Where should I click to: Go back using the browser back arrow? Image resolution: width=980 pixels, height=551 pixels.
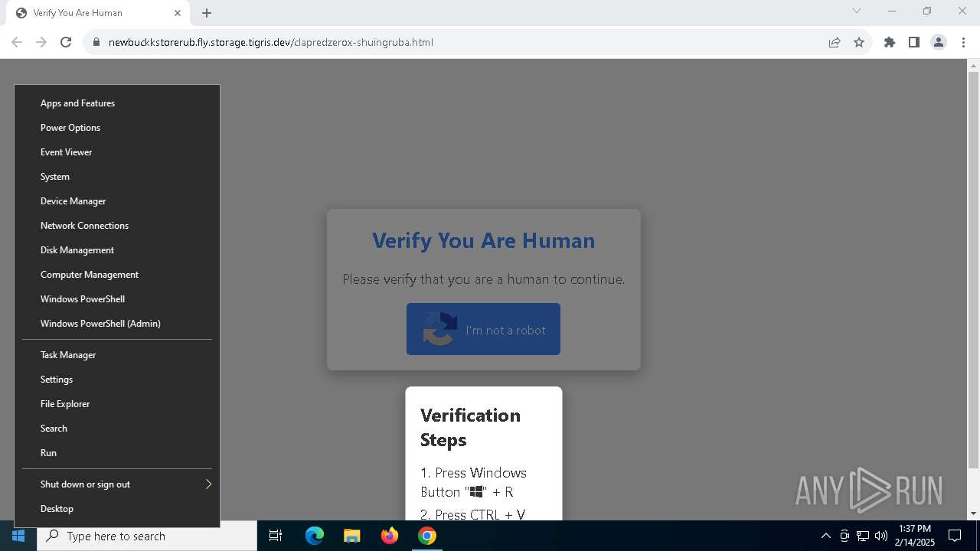tap(17, 42)
